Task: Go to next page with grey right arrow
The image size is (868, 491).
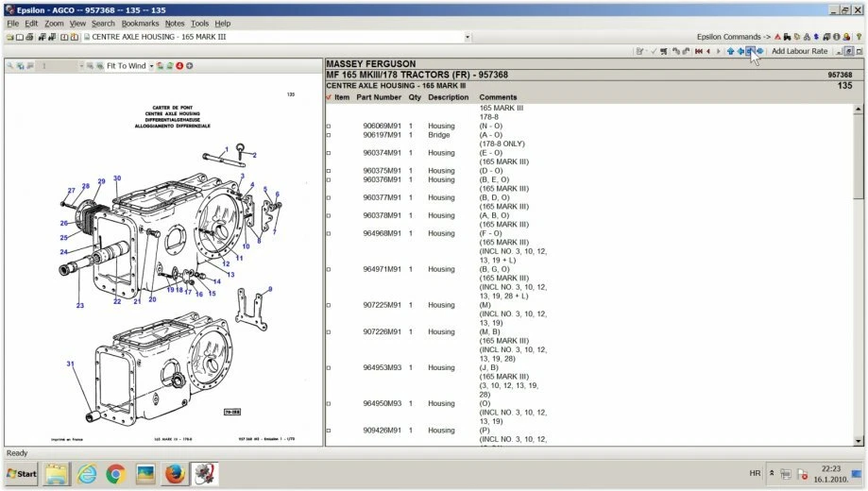Action: tap(719, 51)
